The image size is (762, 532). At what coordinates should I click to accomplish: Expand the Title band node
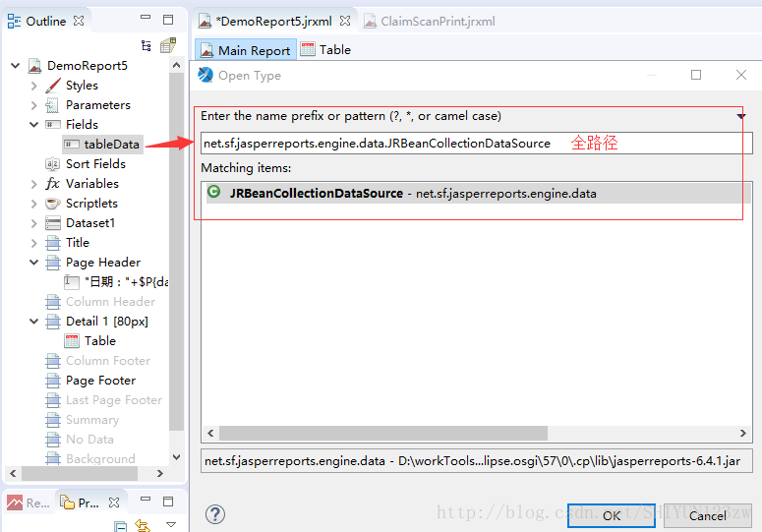tap(33, 243)
